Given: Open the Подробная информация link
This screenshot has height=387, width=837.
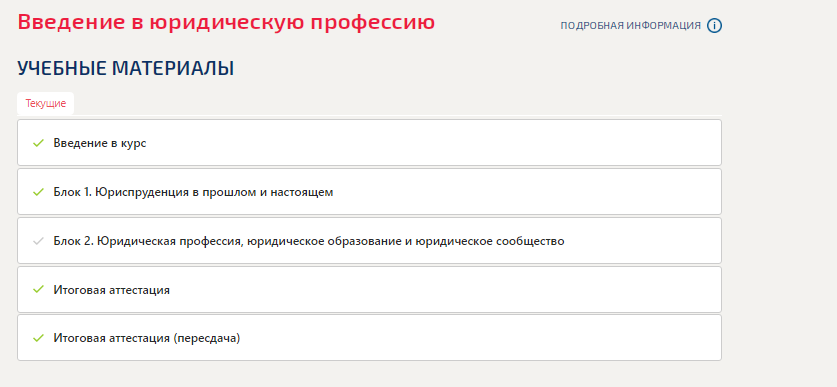Looking at the screenshot, I should 630,26.
